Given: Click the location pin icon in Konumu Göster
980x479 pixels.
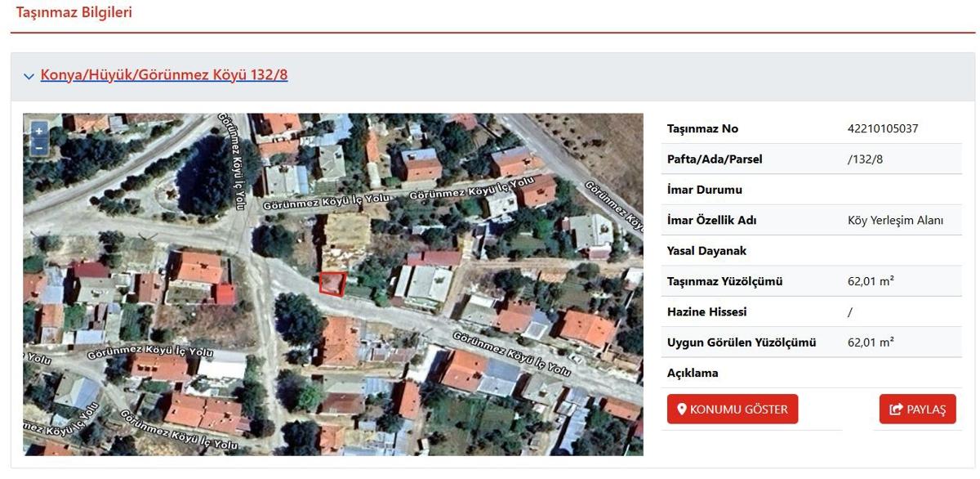Looking at the screenshot, I should click(x=682, y=410).
